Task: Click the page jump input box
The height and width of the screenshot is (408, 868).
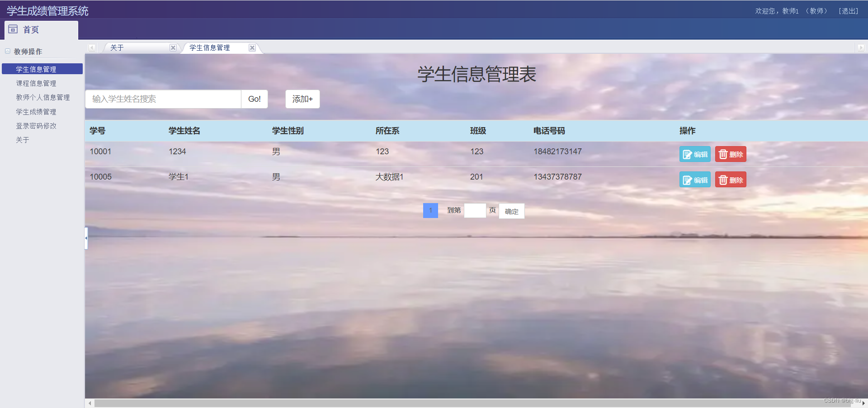Action: point(475,210)
